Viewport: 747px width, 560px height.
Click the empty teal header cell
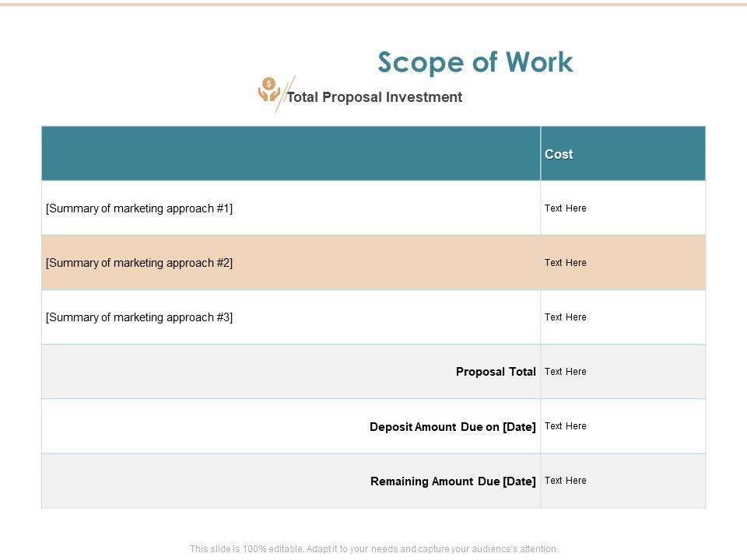[290, 153]
